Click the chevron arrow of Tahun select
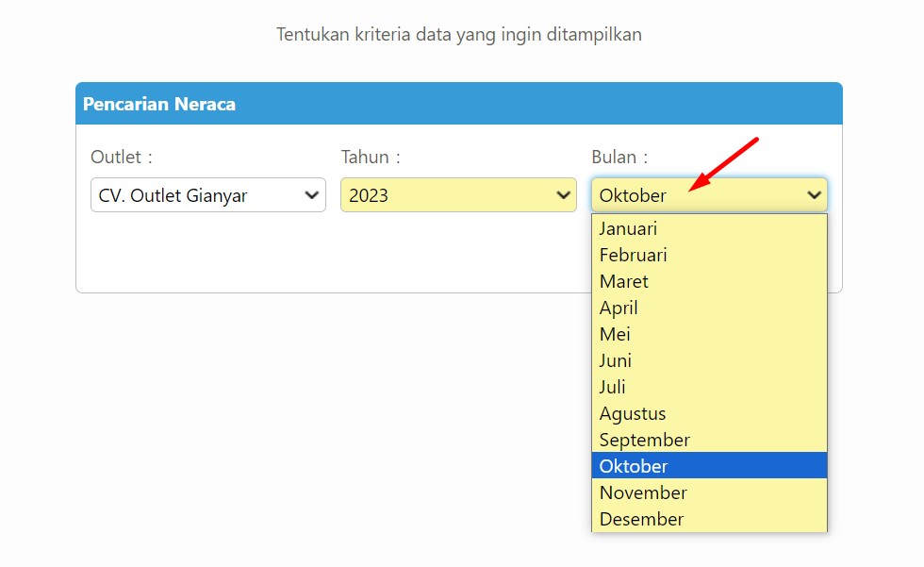The image size is (924, 567). pyautogui.click(x=564, y=195)
